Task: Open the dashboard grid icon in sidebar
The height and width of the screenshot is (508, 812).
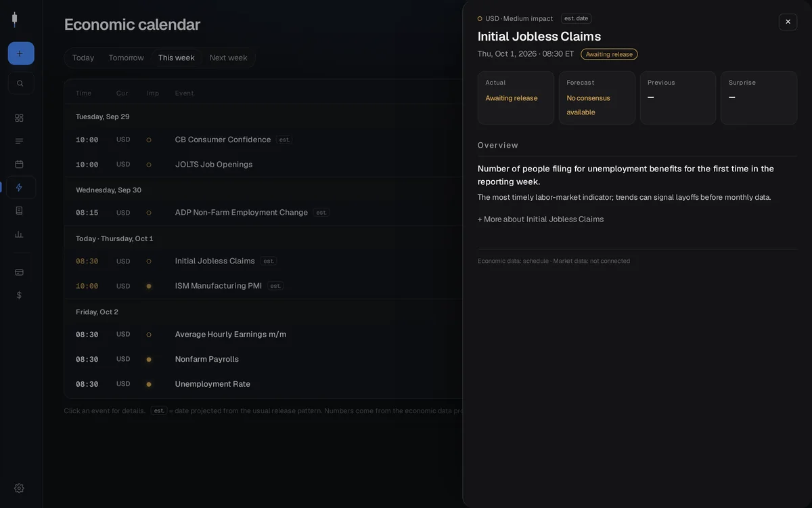Action: pyautogui.click(x=19, y=118)
